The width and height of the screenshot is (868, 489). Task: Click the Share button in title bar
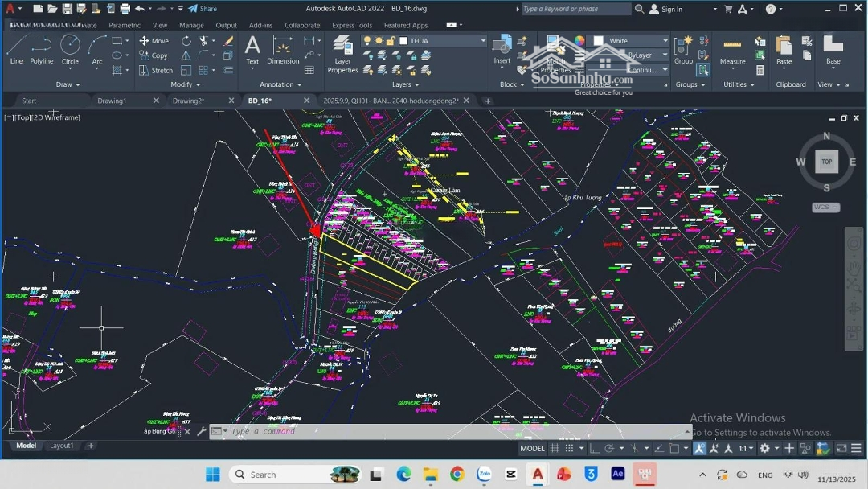pyautogui.click(x=203, y=9)
